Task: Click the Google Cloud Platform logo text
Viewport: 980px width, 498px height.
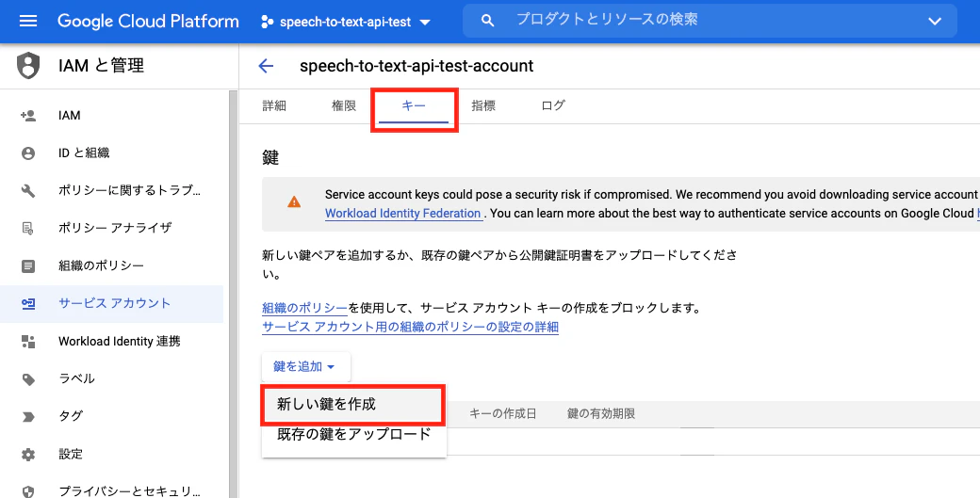Action: (148, 22)
